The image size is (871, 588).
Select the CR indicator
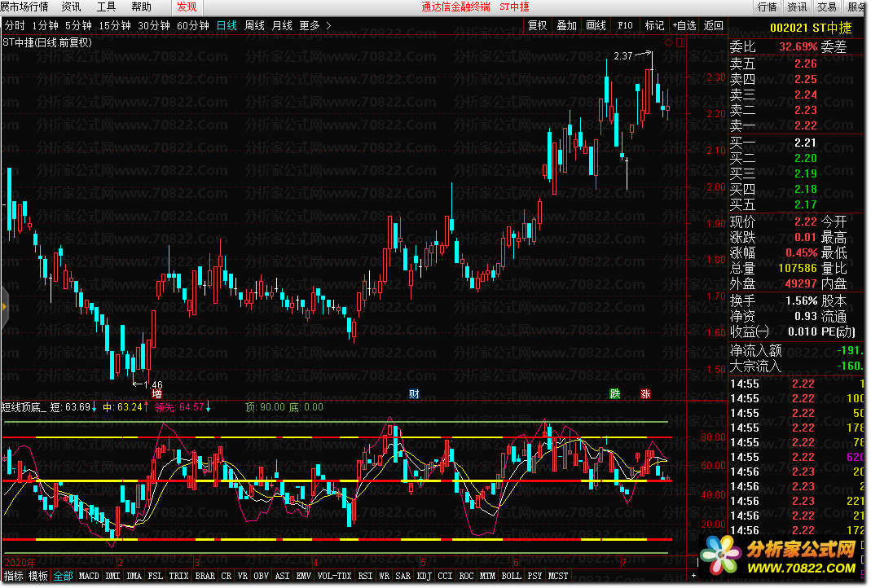[x=226, y=576]
